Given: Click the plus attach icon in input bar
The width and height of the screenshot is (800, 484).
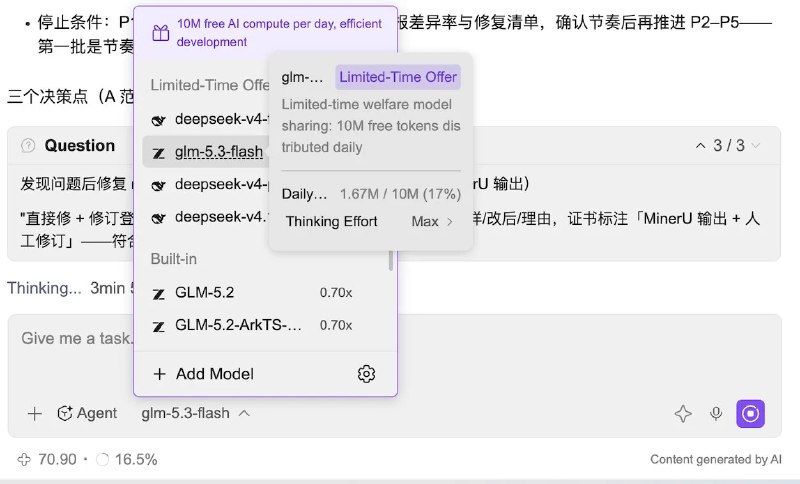Looking at the screenshot, I should click(x=34, y=414).
